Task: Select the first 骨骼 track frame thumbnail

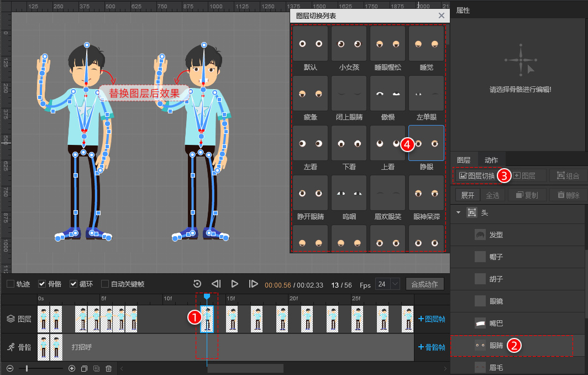Action: tap(44, 347)
